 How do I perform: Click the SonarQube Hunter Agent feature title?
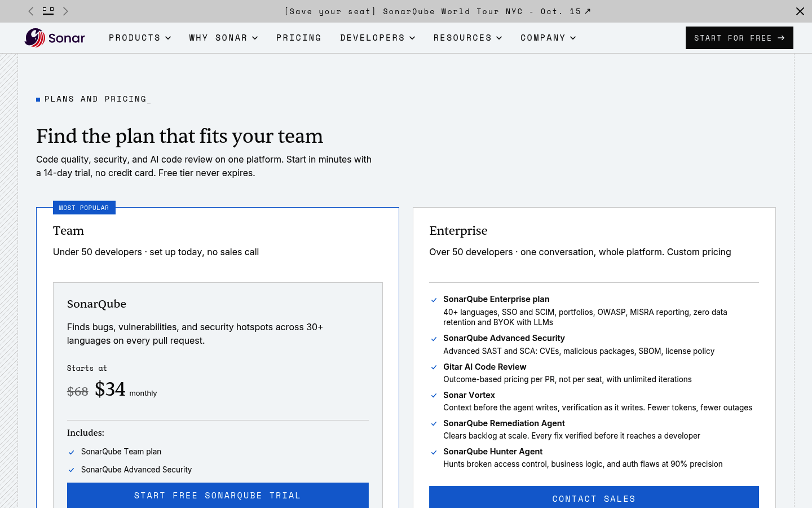pos(493,452)
